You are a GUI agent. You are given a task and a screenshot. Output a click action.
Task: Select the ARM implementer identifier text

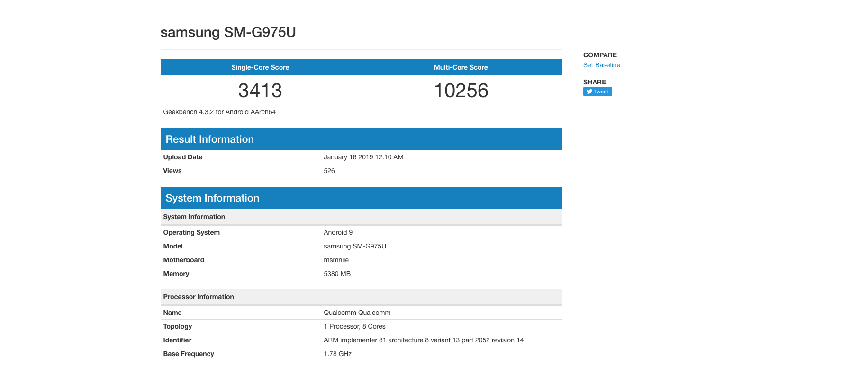point(423,340)
